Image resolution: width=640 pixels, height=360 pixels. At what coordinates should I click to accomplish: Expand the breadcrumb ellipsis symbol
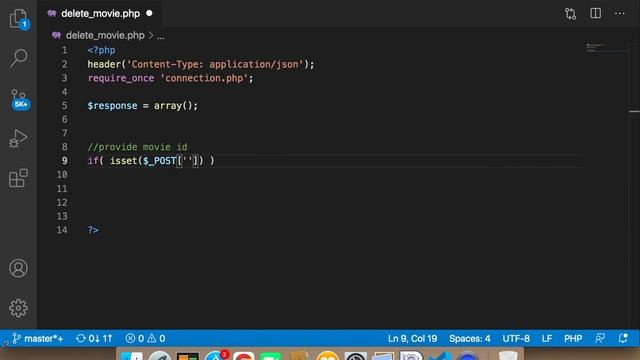point(161,36)
